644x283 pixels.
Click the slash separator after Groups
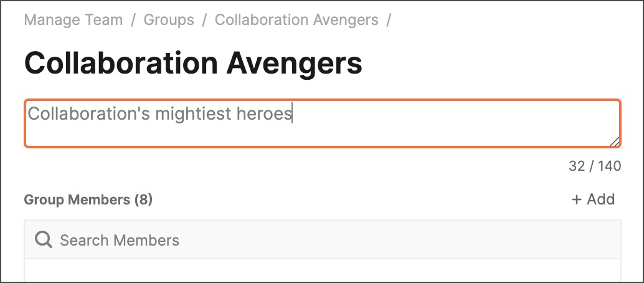tap(204, 20)
